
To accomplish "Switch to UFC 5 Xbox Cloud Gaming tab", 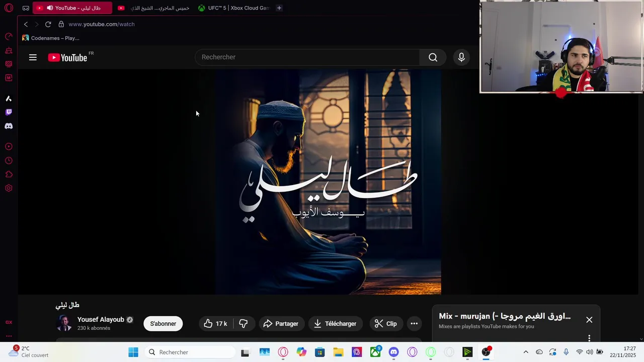I will click(234, 8).
